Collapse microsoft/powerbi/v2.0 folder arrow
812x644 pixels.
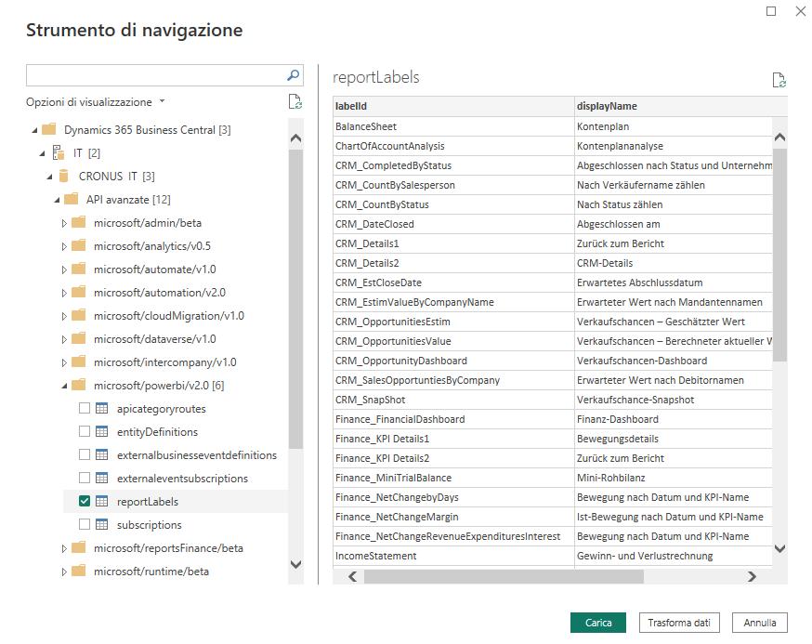[65, 386]
